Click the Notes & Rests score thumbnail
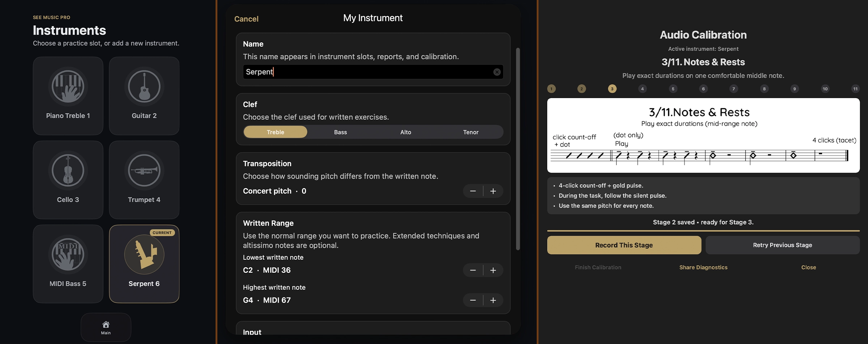 [x=703, y=135]
